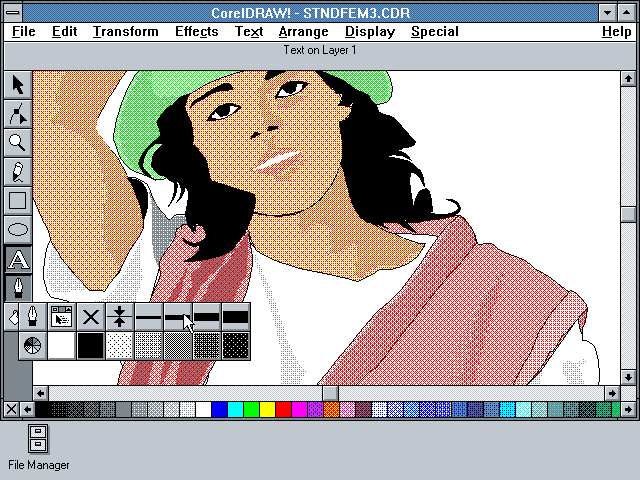Click the no-color X palette button
Image resolution: width=640 pixels, height=480 pixels.
click(11, 409)
